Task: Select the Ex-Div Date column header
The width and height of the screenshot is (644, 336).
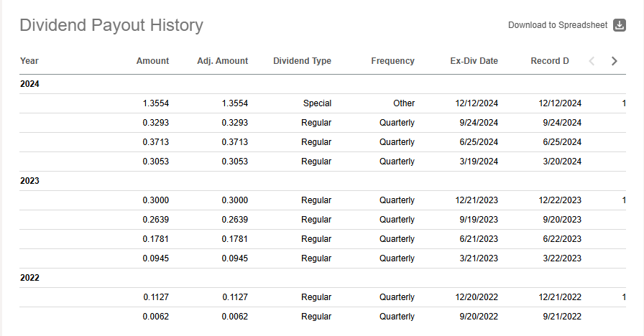Action: click(474, 61)
